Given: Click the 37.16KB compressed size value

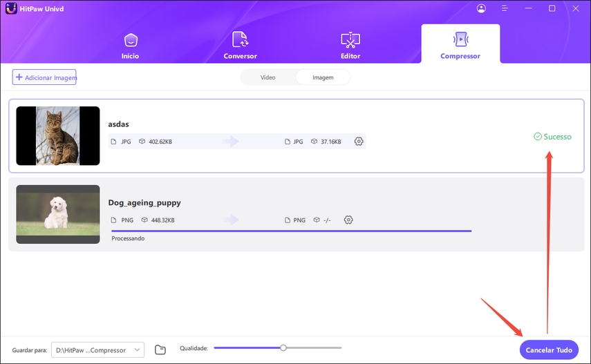Looking at the screenshot, I should coord(331,142).
